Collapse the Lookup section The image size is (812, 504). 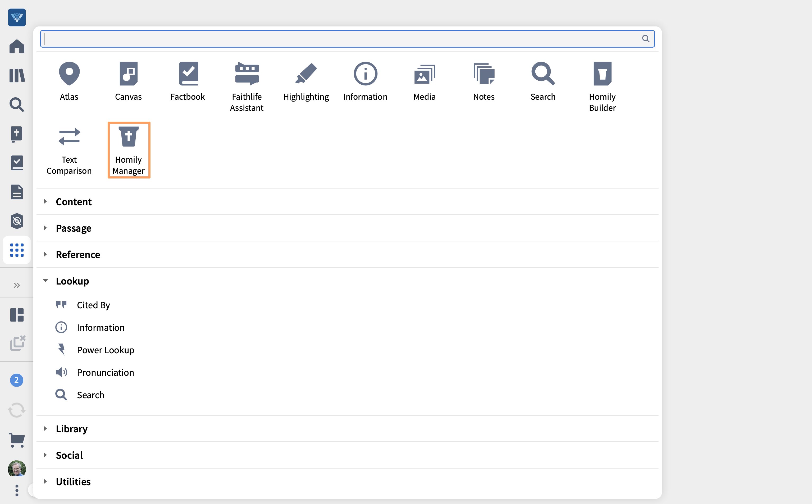(x=347, y=281)
